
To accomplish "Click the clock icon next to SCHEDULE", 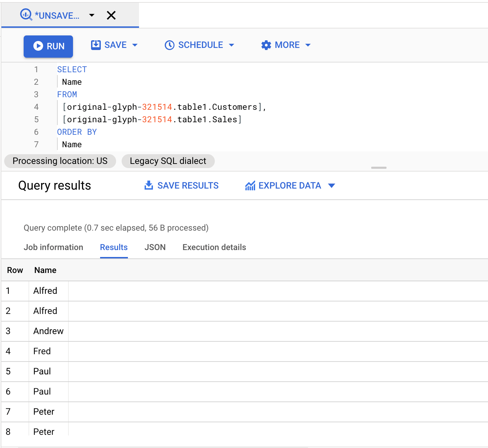I will [x=169, y=45].
